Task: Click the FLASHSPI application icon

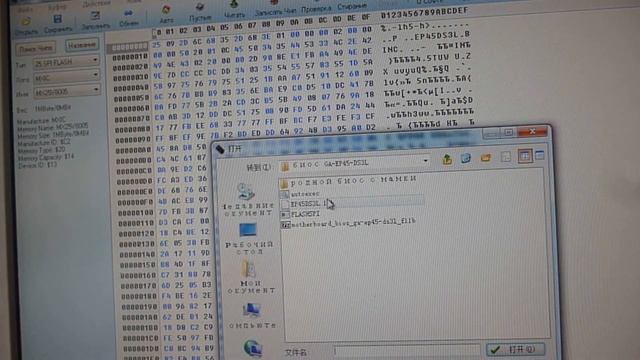Action: click(x=285, y=214)
